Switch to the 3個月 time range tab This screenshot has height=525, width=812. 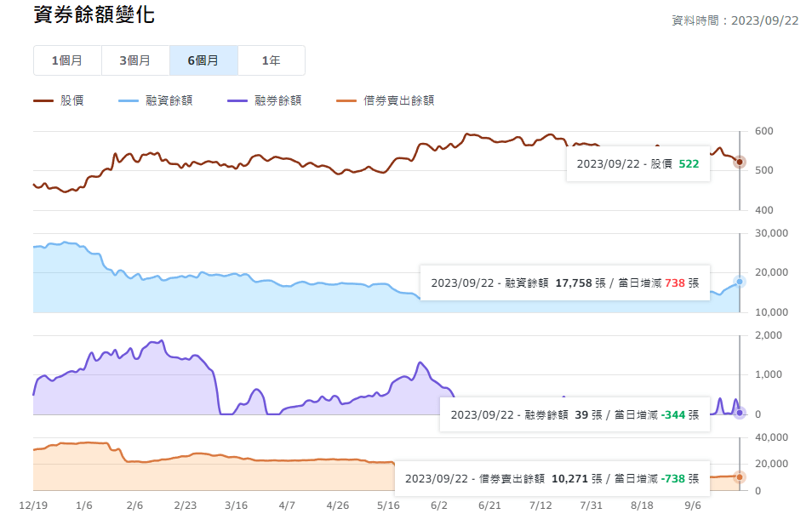[135, 60]
